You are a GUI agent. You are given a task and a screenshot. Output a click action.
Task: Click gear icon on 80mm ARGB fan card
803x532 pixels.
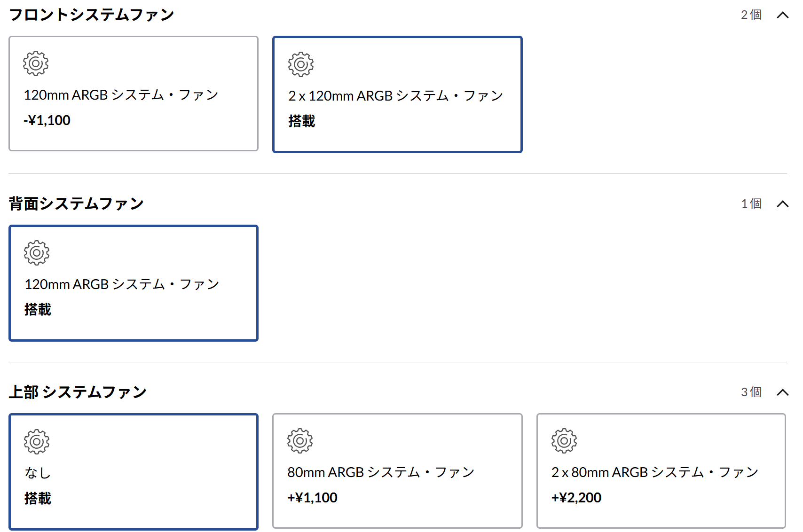point(300,440)
